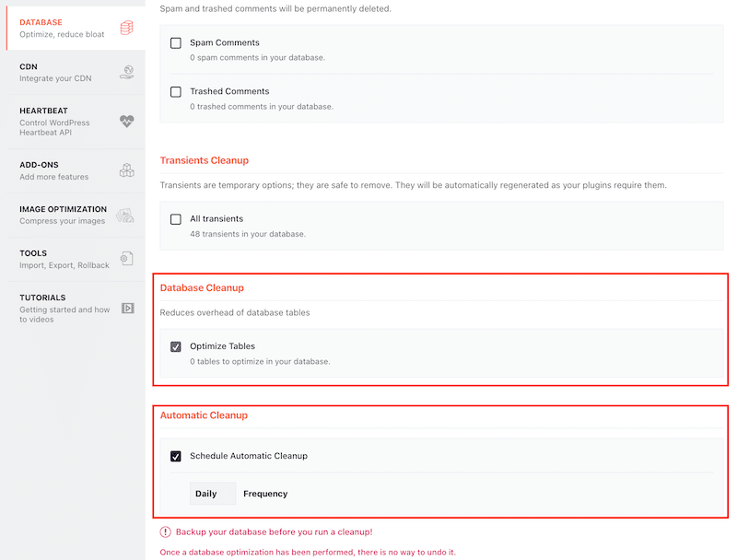This screenshot has width=737, height=560.
Task: Open the Tutorials section
Action: 76,309
